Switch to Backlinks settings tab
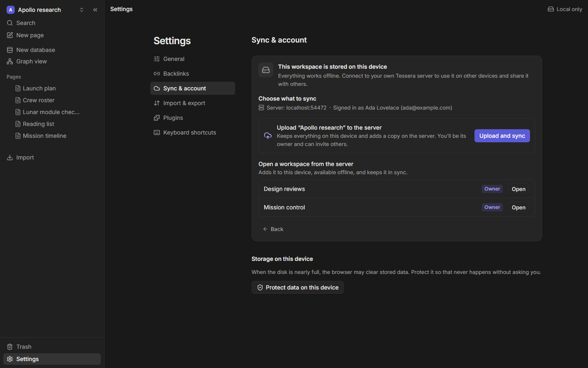Screen dimensions: 588x368 (x=193, y=74)
